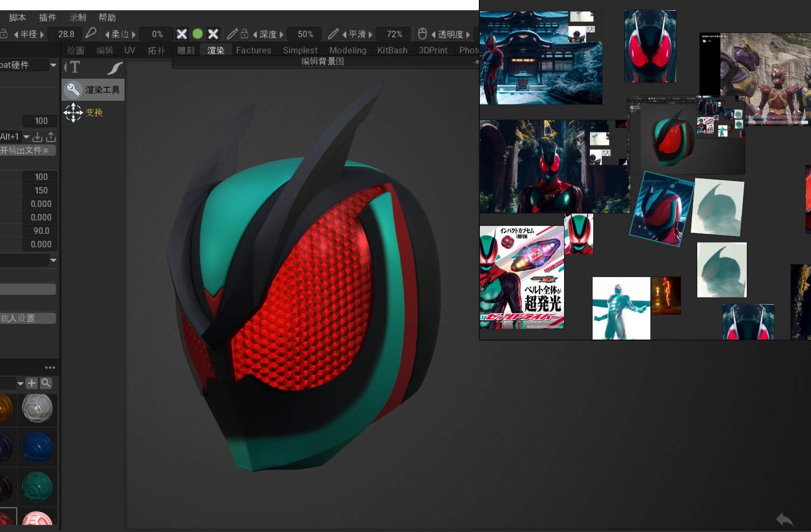
Task: Increase 半径 with its right arrow
Action: pos(42,34)
